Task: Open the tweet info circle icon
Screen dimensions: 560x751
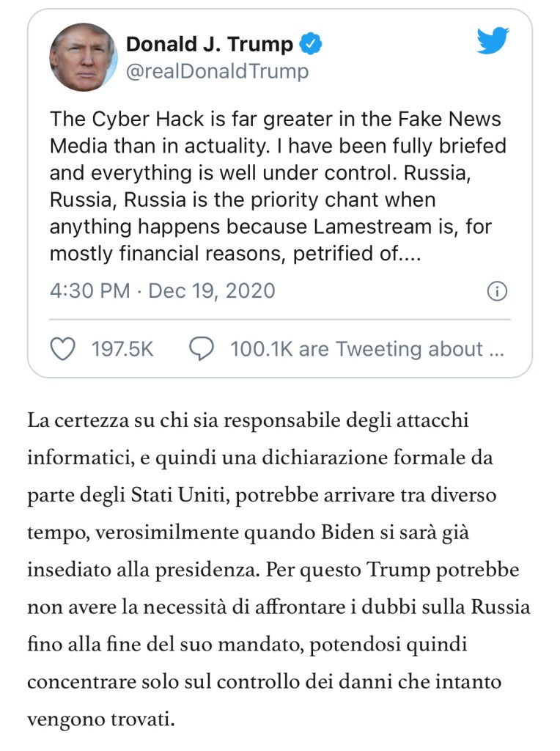Action: click(496, 291)
